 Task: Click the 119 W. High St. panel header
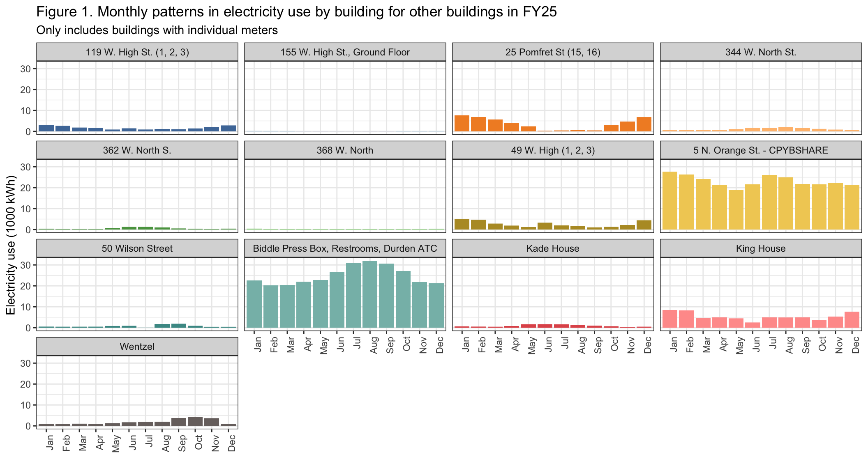point(137,52)
